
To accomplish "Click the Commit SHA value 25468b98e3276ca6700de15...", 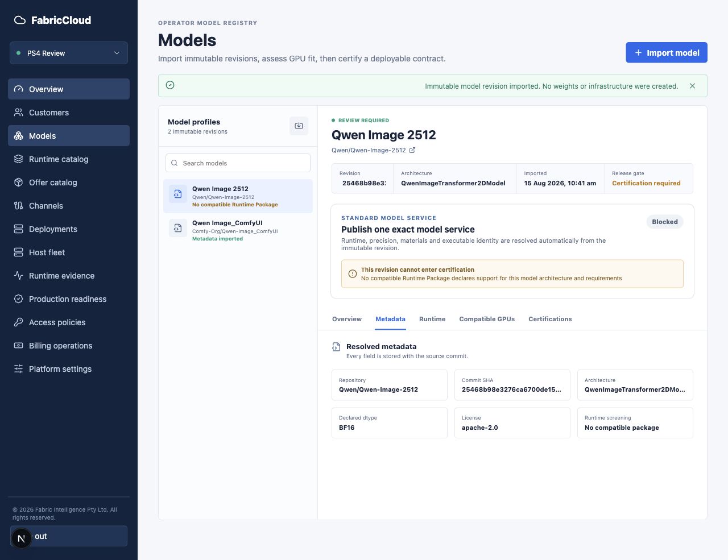I will point(511,390).
